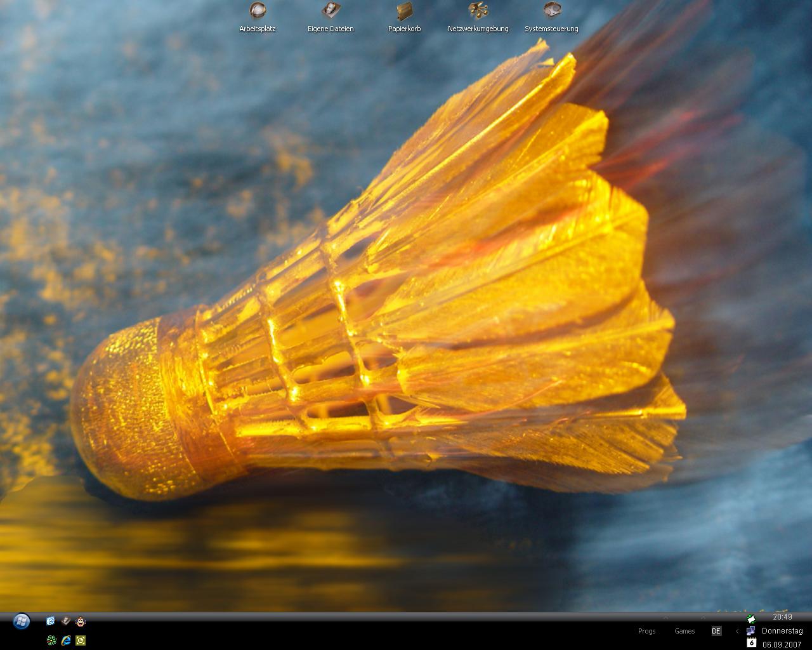This screenshot has height=650, width=812.
Task: Launch Internet Explorer from quick launch
Action: pyautogui.click(x=66, y=640)
